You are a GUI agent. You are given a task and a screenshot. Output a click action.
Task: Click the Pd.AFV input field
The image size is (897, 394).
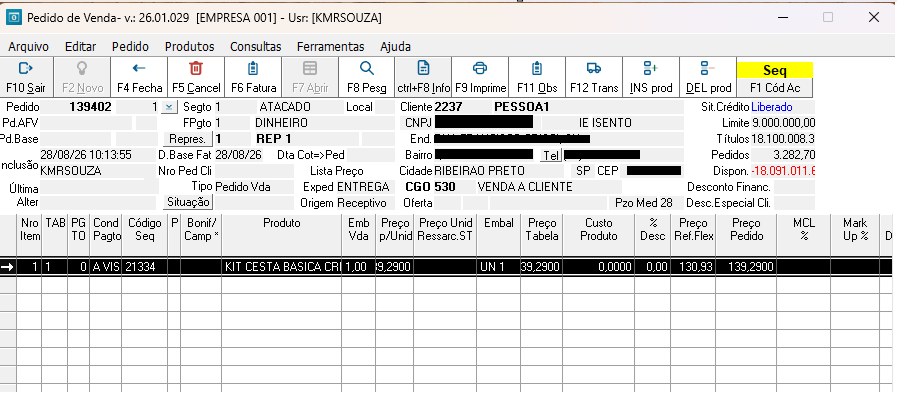86,123
